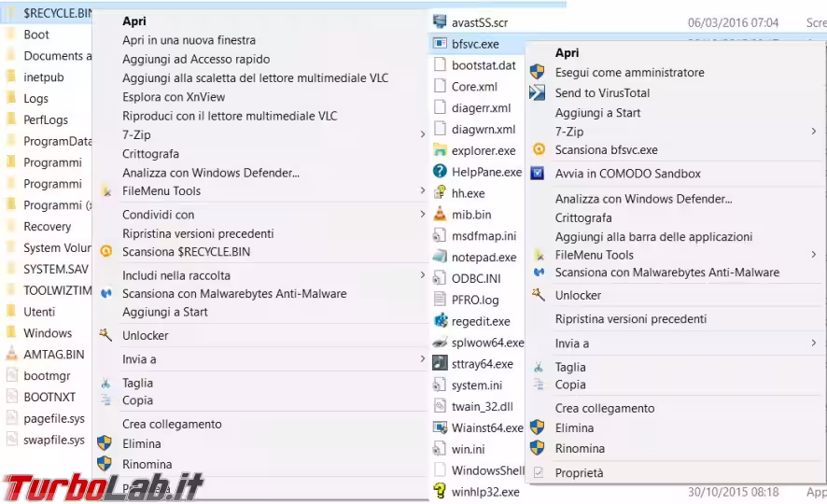Click the avastSS.scr icon
The height and width of the screenshot is (504, 827).
(440, 21)
